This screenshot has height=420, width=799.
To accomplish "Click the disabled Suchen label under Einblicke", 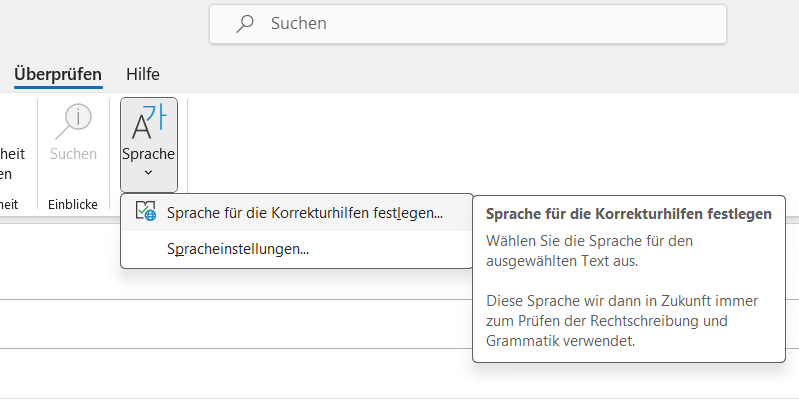I will pos(73,154).
